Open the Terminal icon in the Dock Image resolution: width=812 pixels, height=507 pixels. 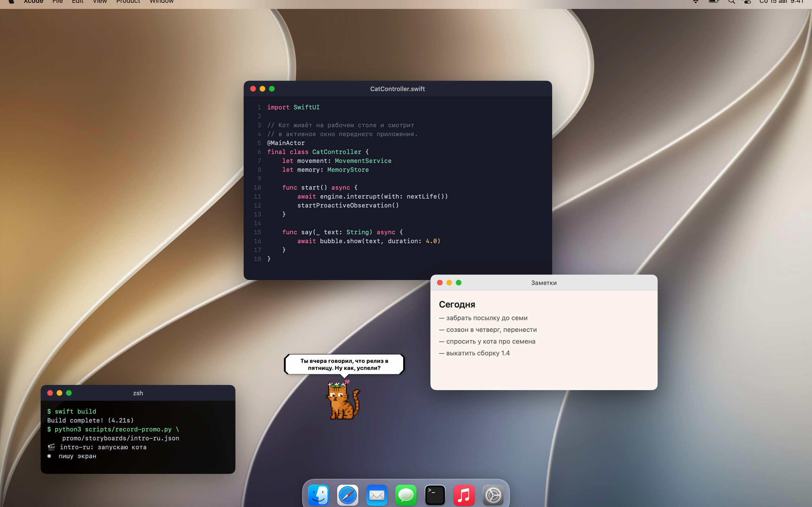click(x=435, y=495)
